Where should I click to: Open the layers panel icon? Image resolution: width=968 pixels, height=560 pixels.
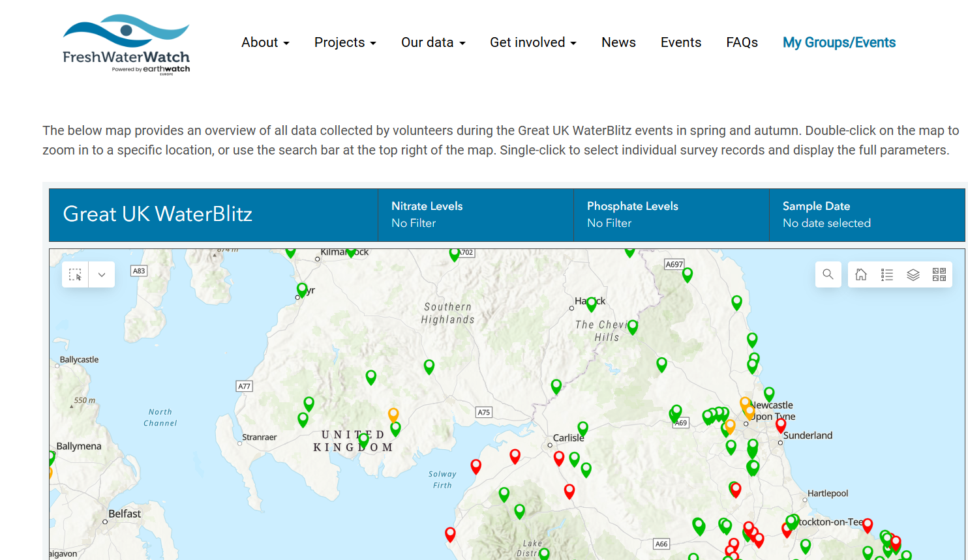tap(913, 274)
